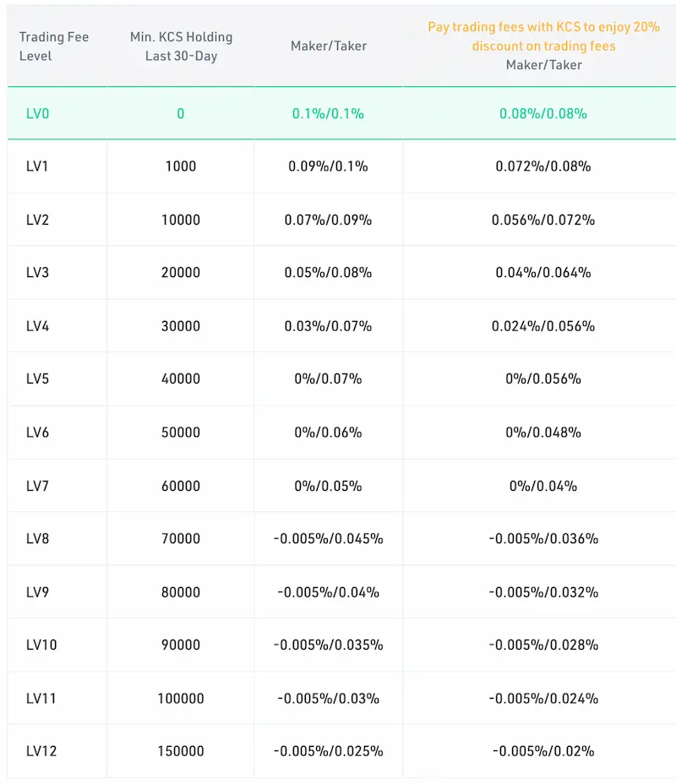
Task: Select the LV9 level label
Action: coord(37,592)
